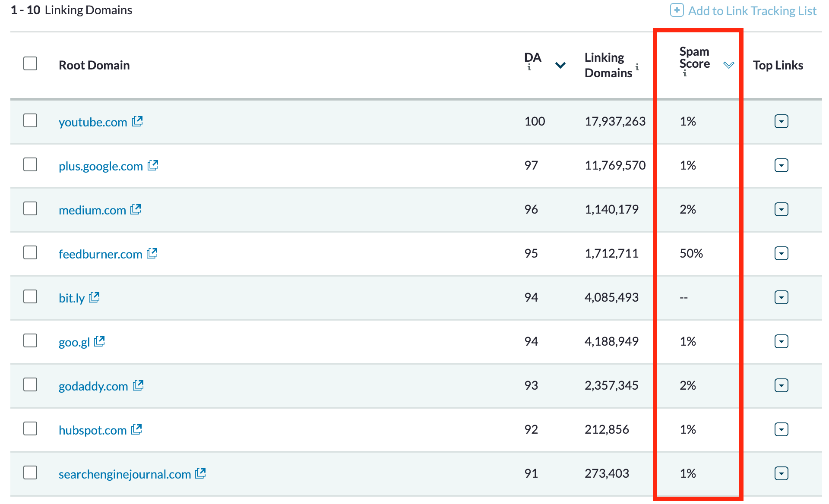The image size is (829, 504).
Task: Click the Top Links column header
Action: pyautogui.click(x=778, y=65)
